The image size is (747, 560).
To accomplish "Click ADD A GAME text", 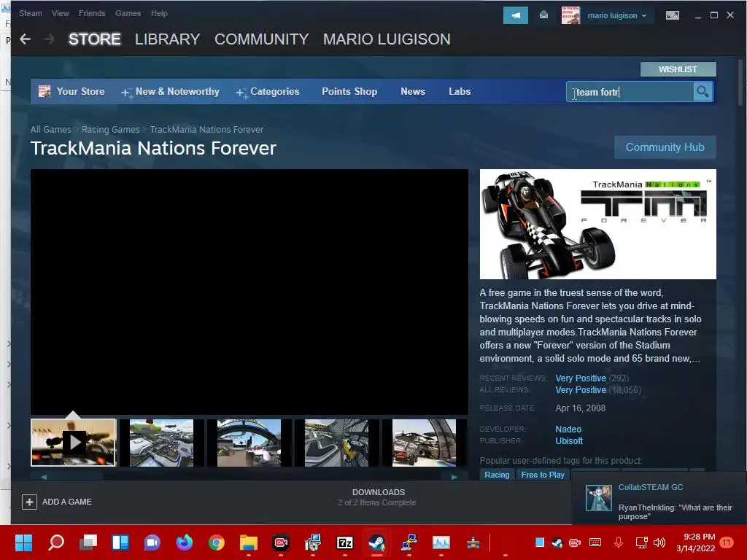I will pos(66,502).
